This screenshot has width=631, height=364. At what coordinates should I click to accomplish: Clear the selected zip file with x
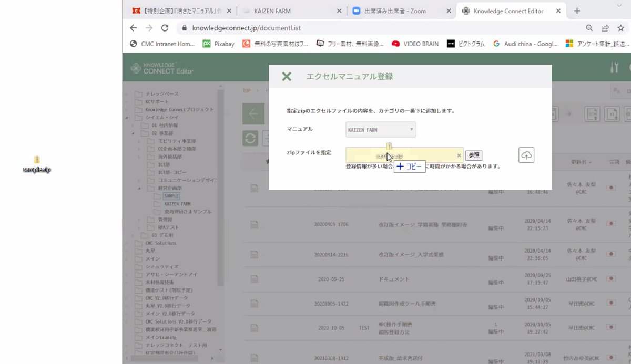point(459,155)
